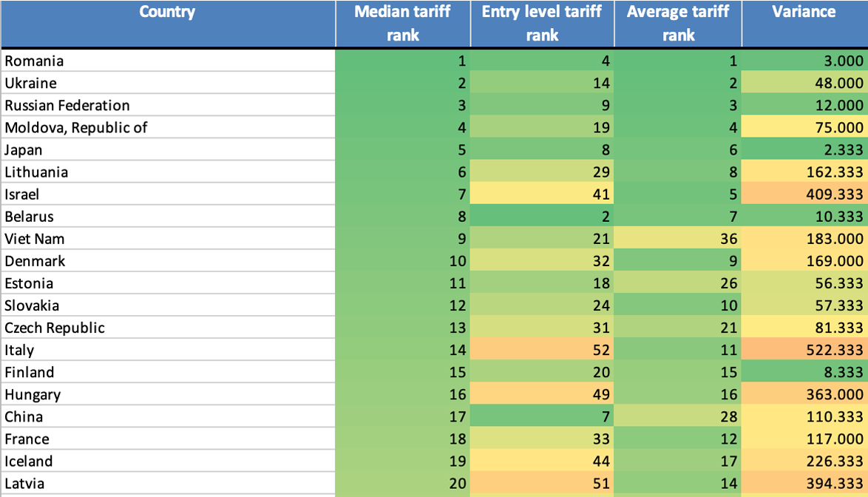Select Italy's entry level rank 52

tap(601, 350)
